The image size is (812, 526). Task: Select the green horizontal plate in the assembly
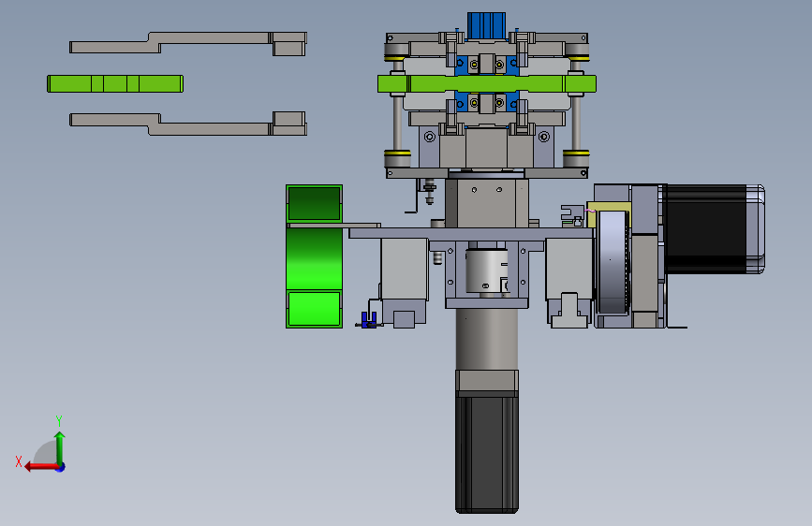click(487, 84)
